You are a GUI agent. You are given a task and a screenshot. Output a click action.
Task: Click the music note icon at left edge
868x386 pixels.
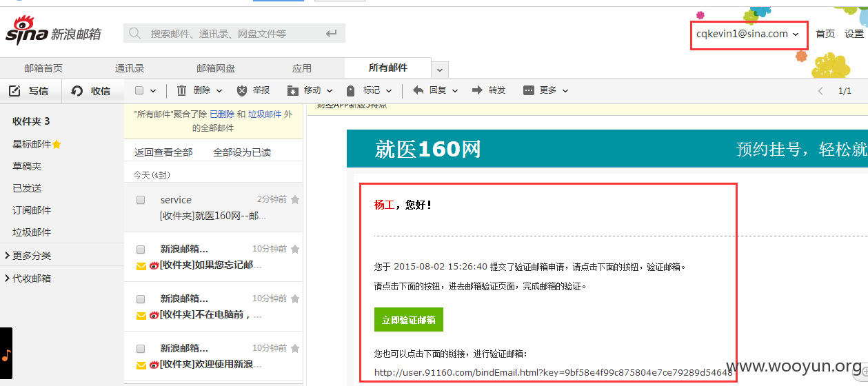pos(6,355)
